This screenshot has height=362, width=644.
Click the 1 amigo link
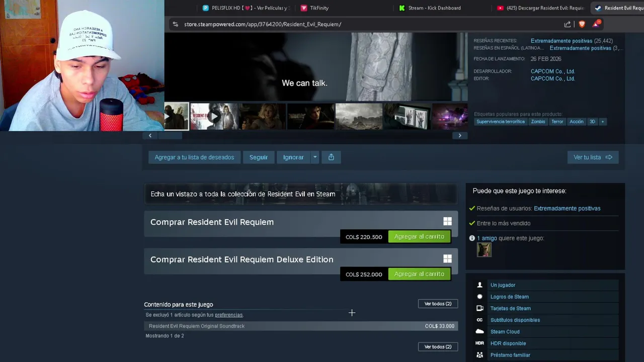coord(487,238)
